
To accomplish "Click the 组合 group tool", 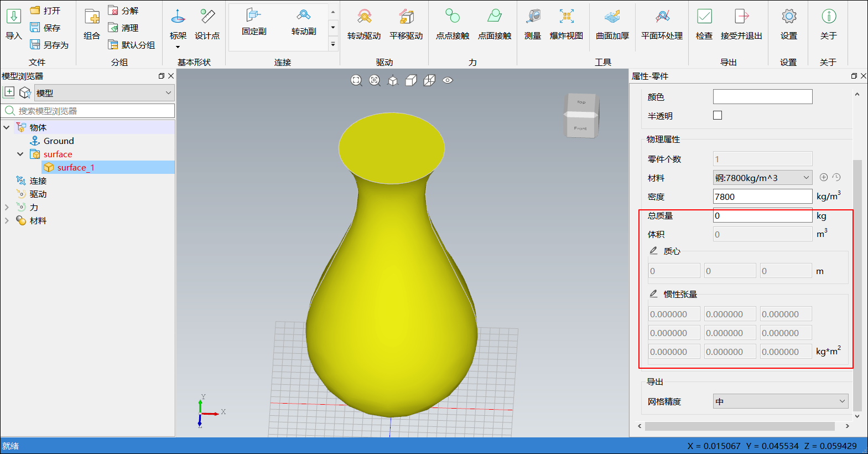I will (92, 24).
